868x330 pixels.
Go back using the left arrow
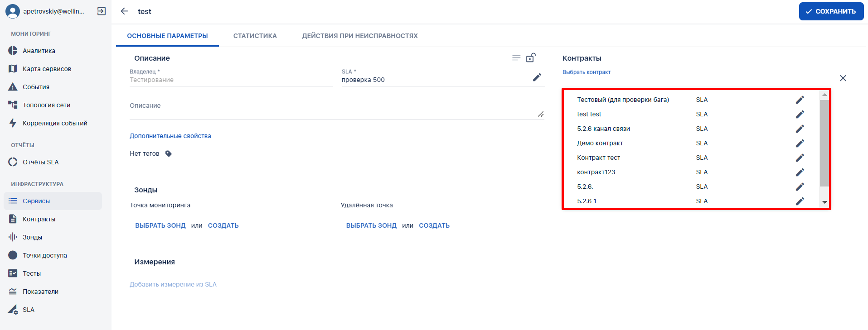point(124,11)
